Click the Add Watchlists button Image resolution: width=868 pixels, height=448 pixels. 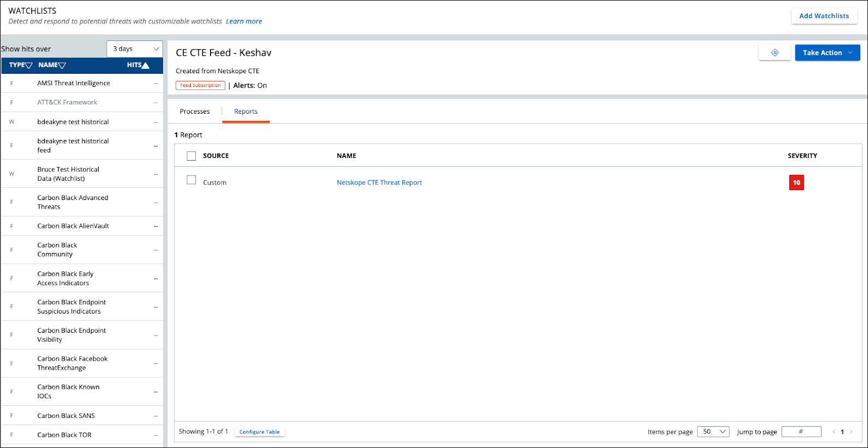click(x=824, y=16)
